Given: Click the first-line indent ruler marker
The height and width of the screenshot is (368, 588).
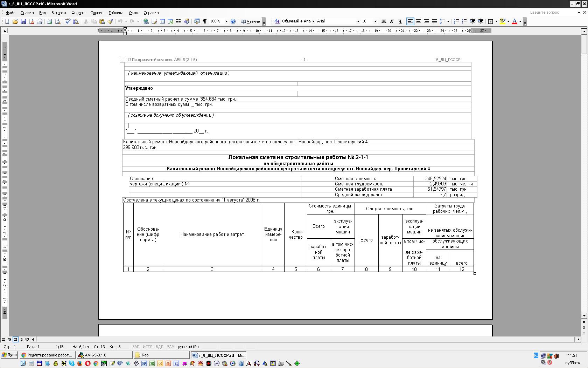Looking at the screenshot, I should click(125, 29).
